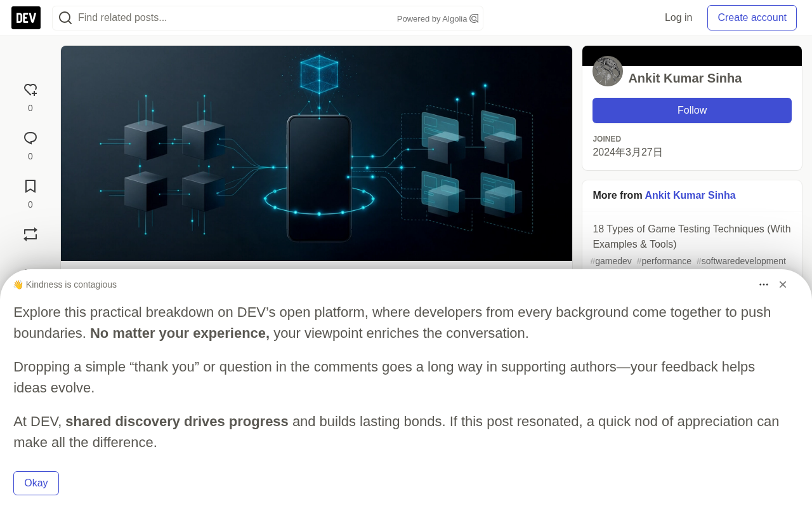Click the search magnifier icon
This screenshot has width=812, height=508.
(x=65, y=18)
